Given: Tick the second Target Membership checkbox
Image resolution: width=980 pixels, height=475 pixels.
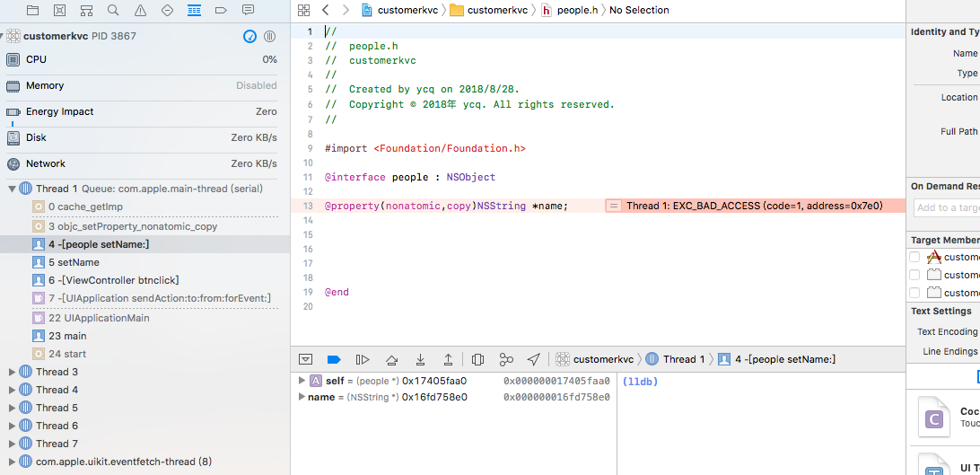Looking at the screenshot, I should pyautogui.click(x=914, y=275).
